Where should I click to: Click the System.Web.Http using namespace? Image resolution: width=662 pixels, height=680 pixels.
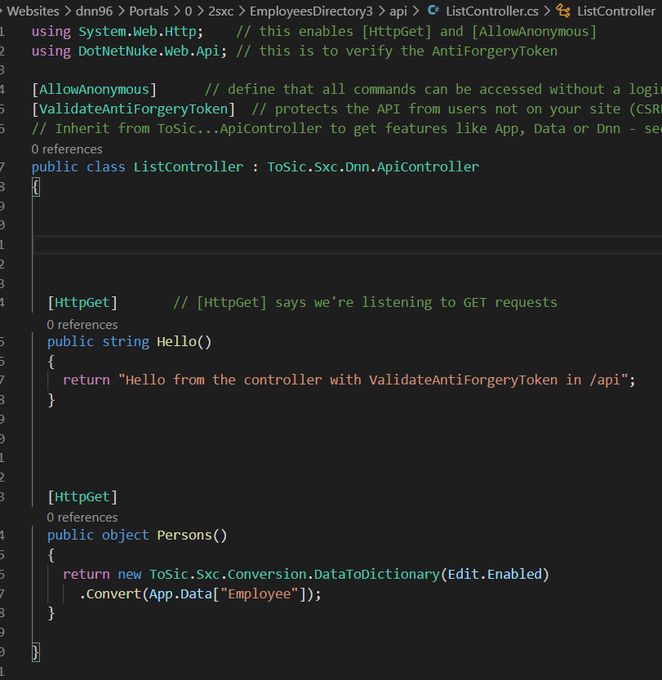point(138,31)
